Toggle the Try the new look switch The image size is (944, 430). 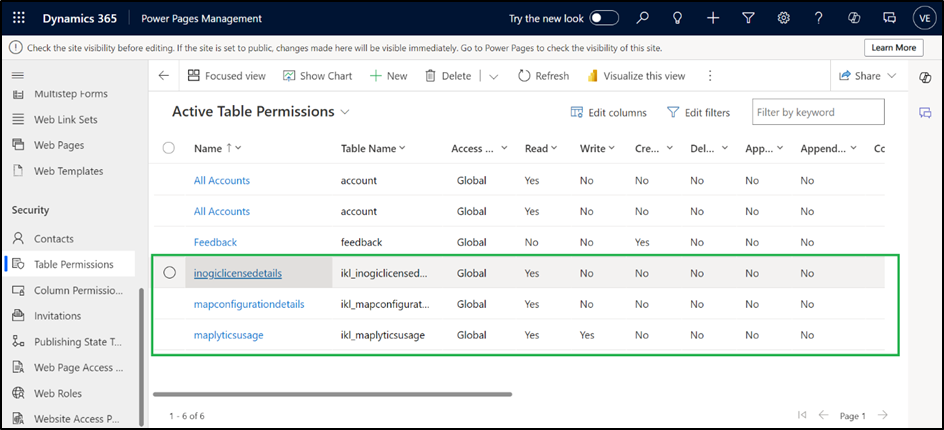604,18
